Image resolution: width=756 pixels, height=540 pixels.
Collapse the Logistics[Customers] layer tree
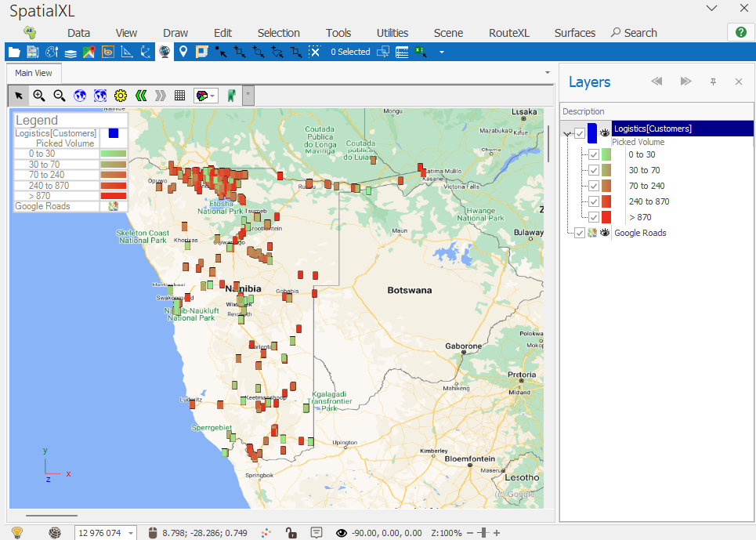[567, 133]
